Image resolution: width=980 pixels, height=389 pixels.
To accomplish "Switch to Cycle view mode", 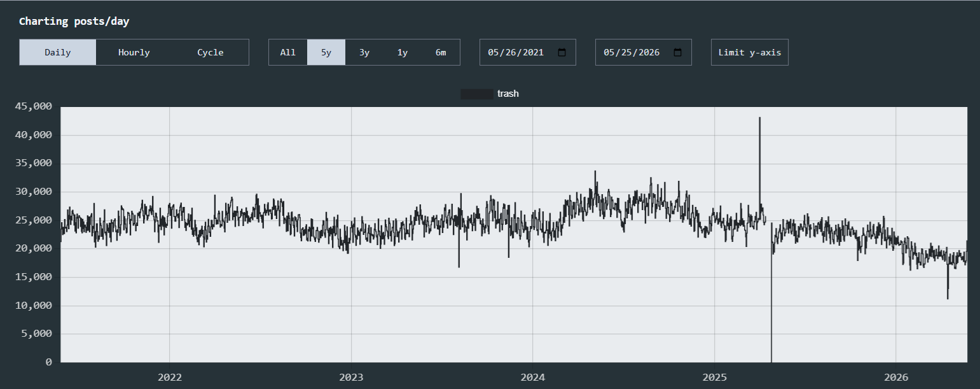I will click(x=210, y=52).
